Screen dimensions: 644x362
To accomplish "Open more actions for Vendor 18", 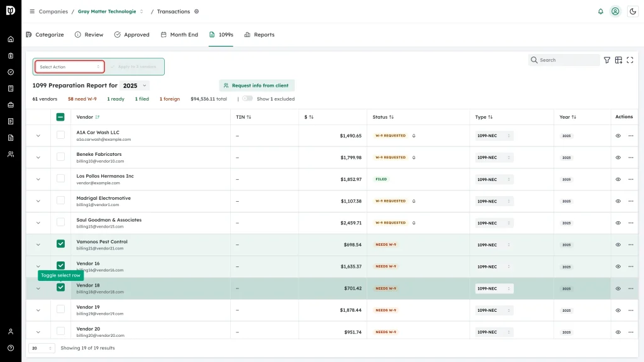I will (x=631, y=288).
